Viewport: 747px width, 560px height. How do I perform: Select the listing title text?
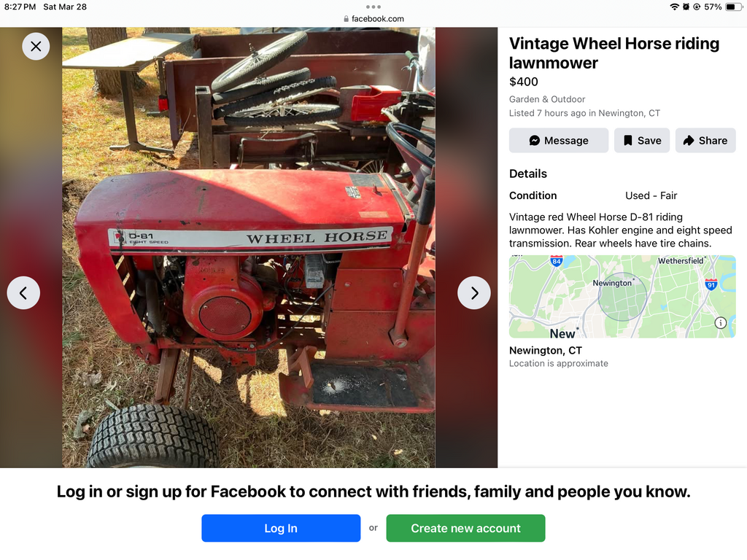[x=614, y=53]
